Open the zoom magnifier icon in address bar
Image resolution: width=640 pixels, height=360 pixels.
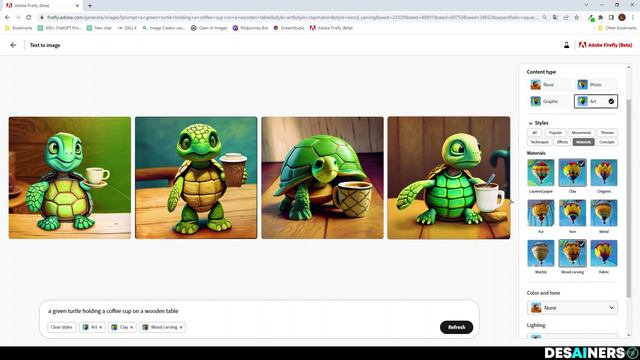(x=544, y=17)
